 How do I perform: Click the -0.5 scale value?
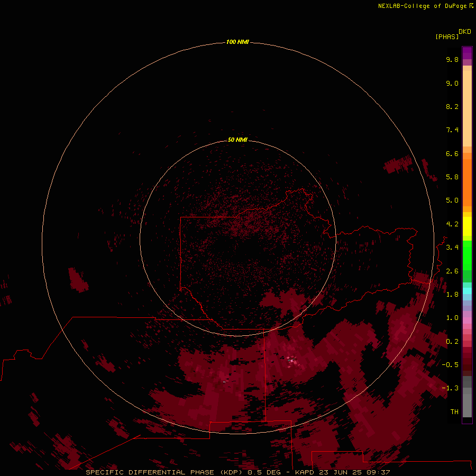450,365
